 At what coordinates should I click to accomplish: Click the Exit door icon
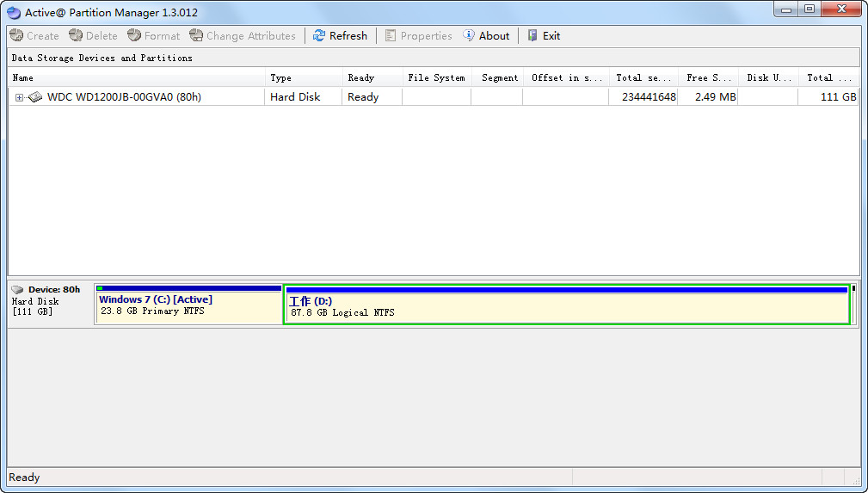click(532, 35)
